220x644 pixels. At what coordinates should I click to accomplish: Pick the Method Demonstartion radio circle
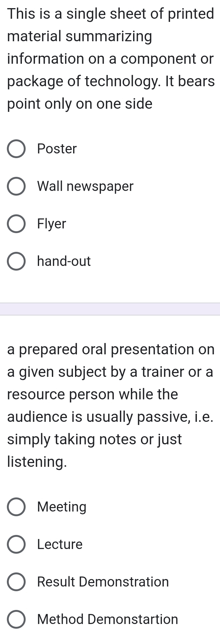(16, 619)
